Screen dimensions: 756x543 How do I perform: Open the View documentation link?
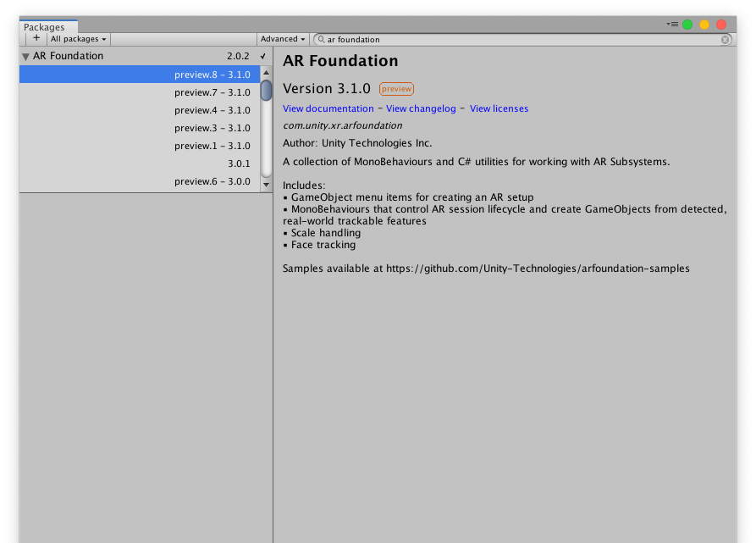pos(328,108)
